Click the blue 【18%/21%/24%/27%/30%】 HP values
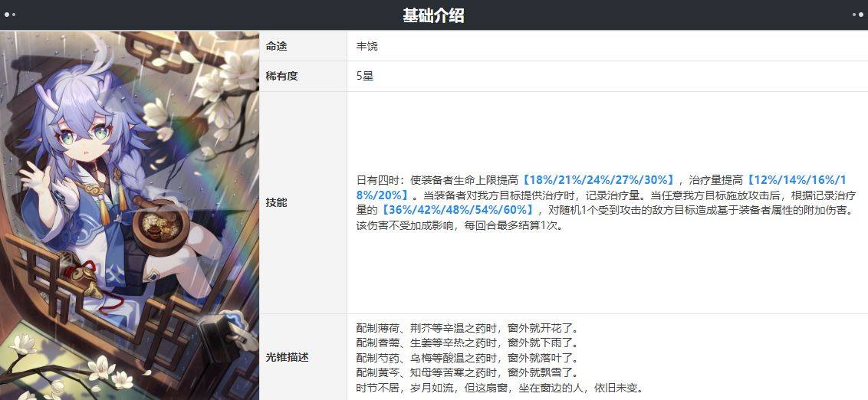The height and width of the screenshot is (400, 868). click(x=598, y=180)
